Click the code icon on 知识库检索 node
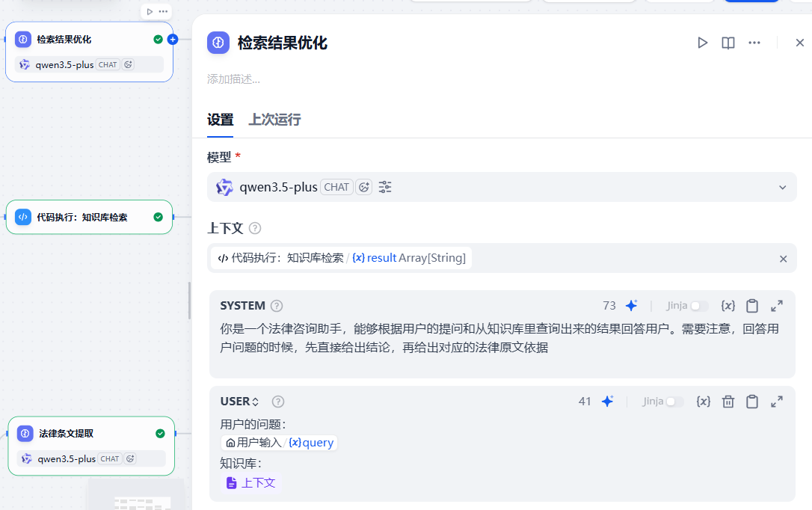 click(23, 217)
